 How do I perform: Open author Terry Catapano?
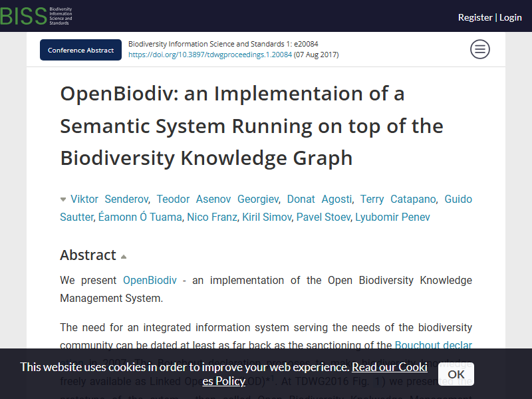tap(398, 199)
